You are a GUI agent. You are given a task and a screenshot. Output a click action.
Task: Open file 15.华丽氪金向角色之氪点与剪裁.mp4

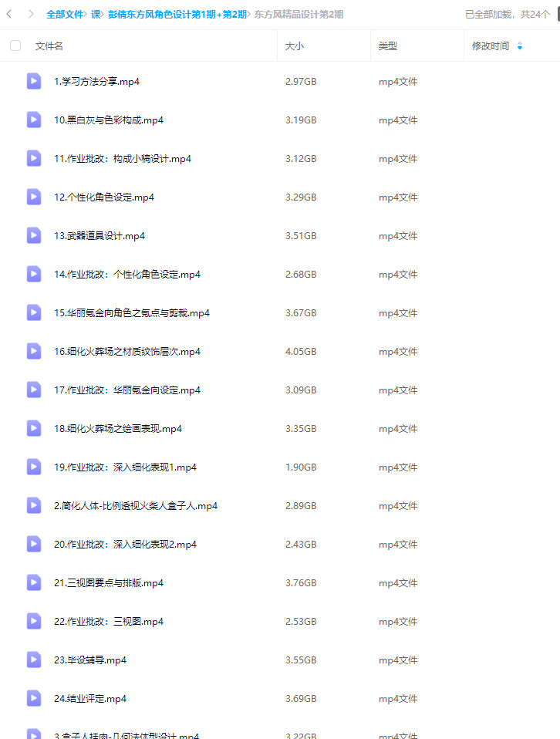131,313
